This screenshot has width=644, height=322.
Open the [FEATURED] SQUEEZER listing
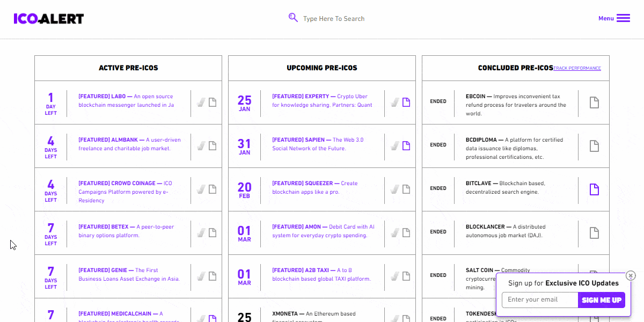tap(314, 188)
